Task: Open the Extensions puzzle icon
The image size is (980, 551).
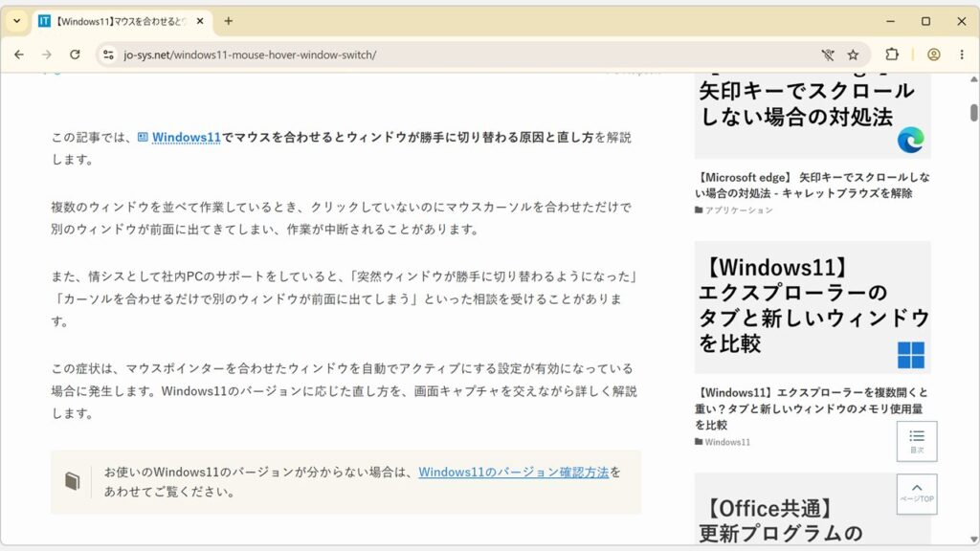Action: 892,55
